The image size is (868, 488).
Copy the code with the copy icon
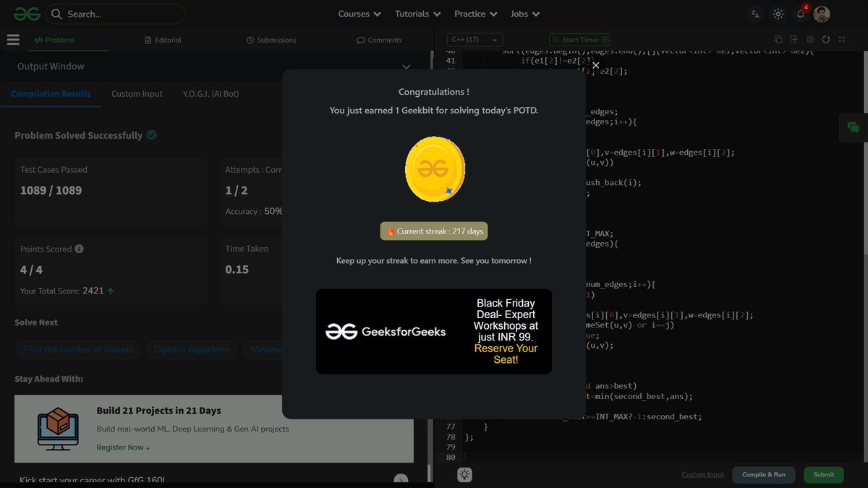pyautogui.click(x=778, y=40)
